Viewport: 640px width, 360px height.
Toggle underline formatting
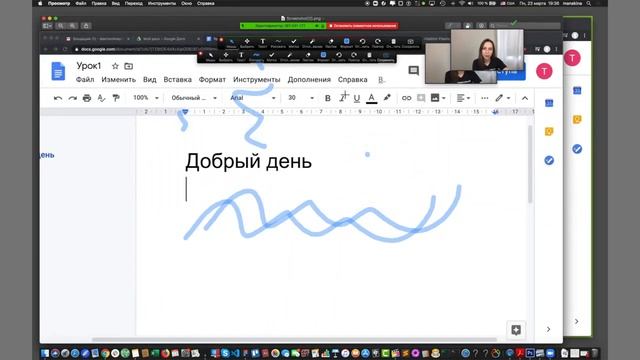pyautogui.click(x=357, y=98)
